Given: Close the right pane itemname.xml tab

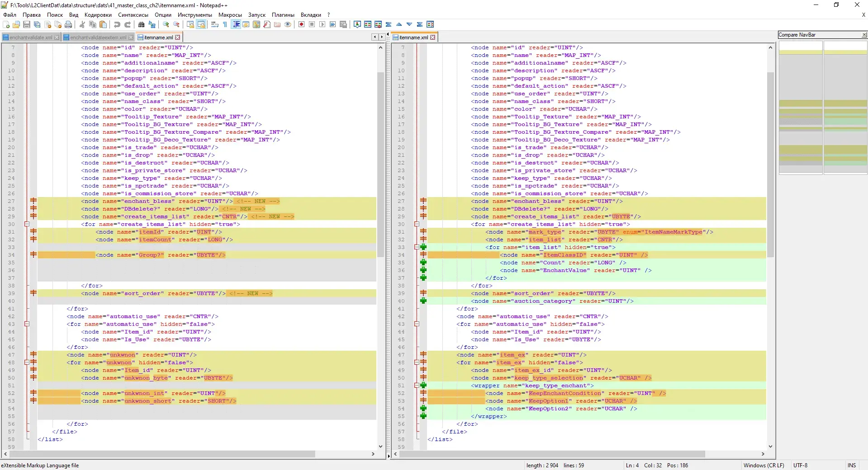Looking at the screenshot, I should point(433,38).
